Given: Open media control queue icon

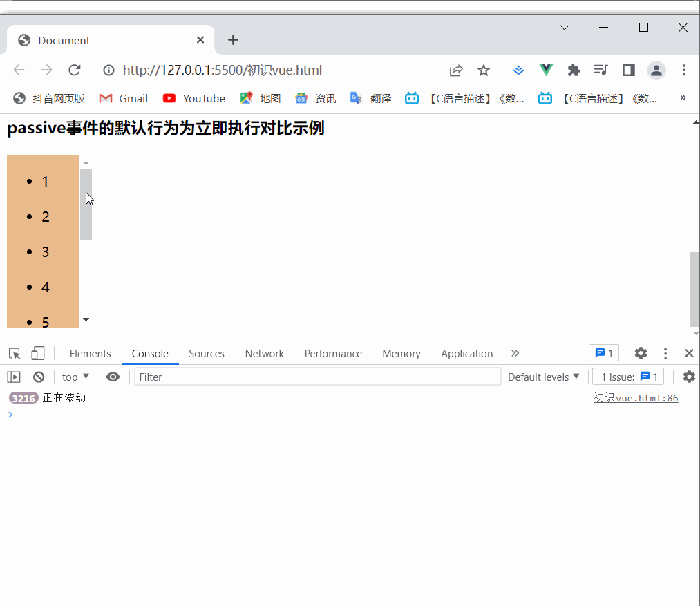Looking at the screenshot, I should (601, 70).
